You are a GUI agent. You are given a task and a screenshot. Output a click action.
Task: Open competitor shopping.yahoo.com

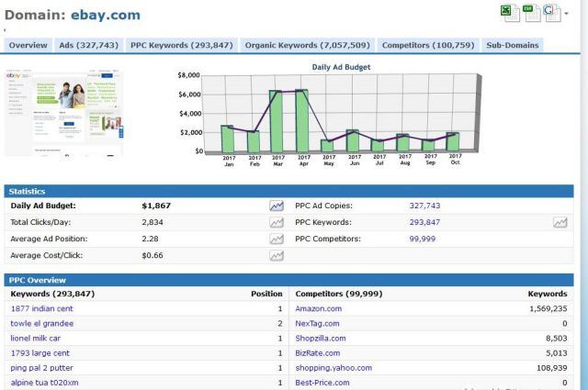pyautogui.click(x=334, y=368)
